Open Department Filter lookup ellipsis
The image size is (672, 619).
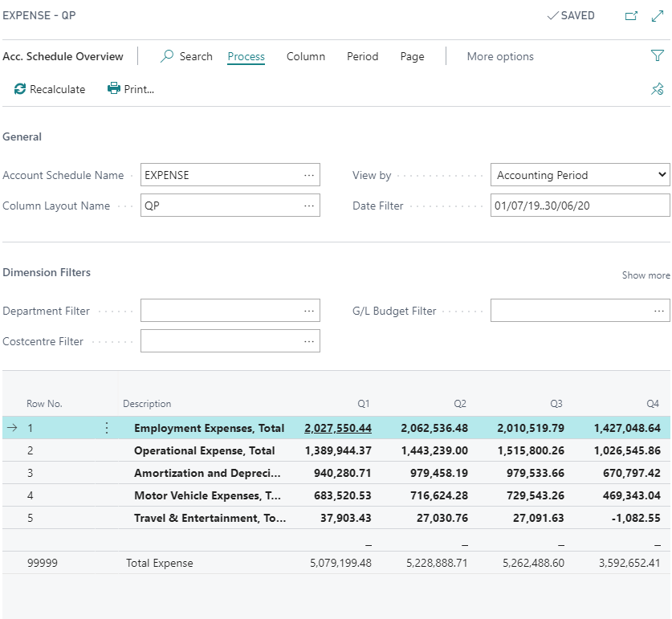pos(309,311)
